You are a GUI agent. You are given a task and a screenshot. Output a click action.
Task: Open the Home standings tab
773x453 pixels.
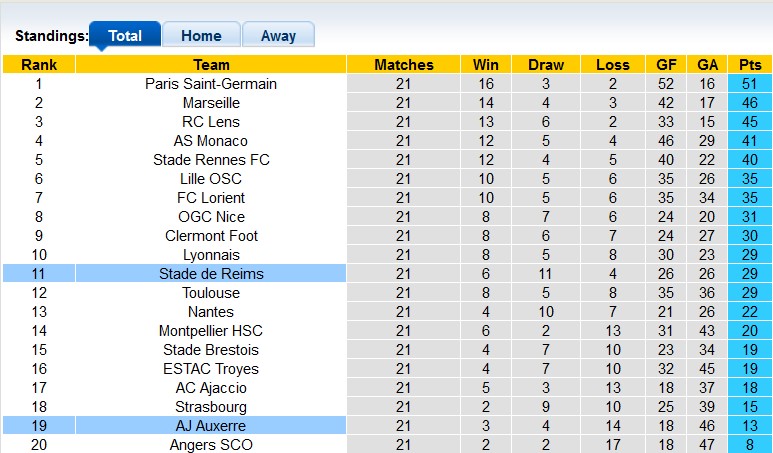(x=201, y=35)
